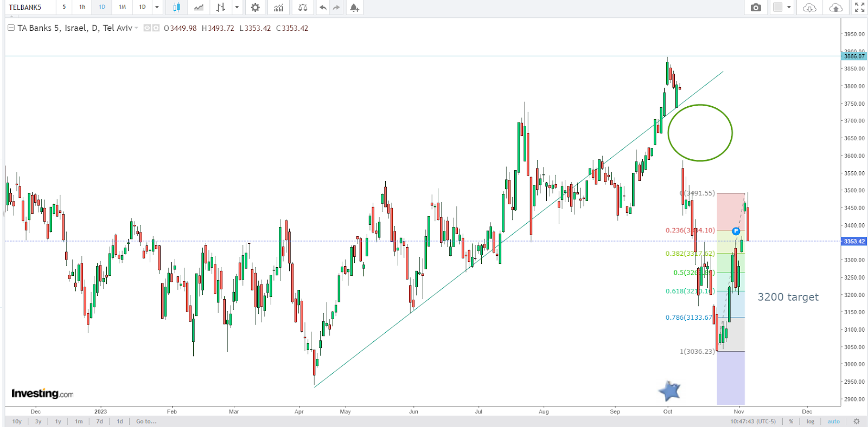
Task: Open the chart style dropdown arrow
Action: tap(237, 7)
